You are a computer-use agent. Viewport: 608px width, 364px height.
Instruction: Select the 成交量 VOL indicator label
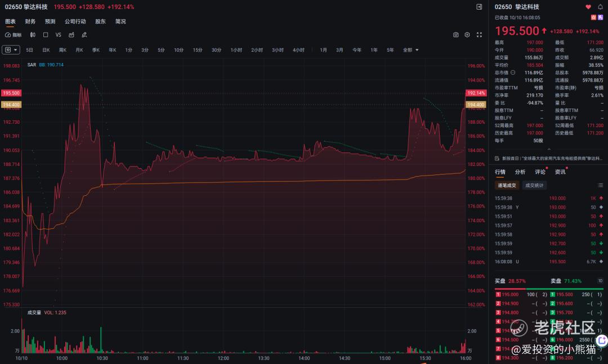pyautogui.click(x=47, y=312)
